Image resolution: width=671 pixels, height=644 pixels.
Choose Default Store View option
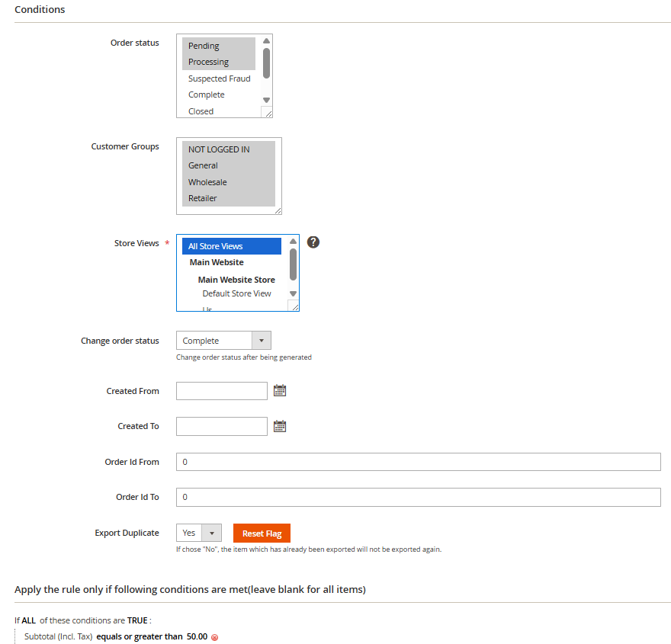coord(236,293)
